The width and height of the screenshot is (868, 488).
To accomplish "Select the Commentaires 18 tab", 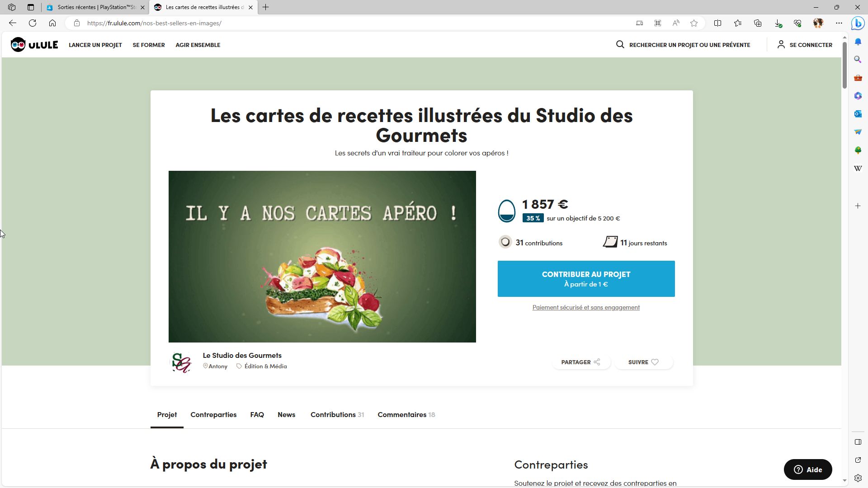I will pyautogui.click(x=406, y=415).
